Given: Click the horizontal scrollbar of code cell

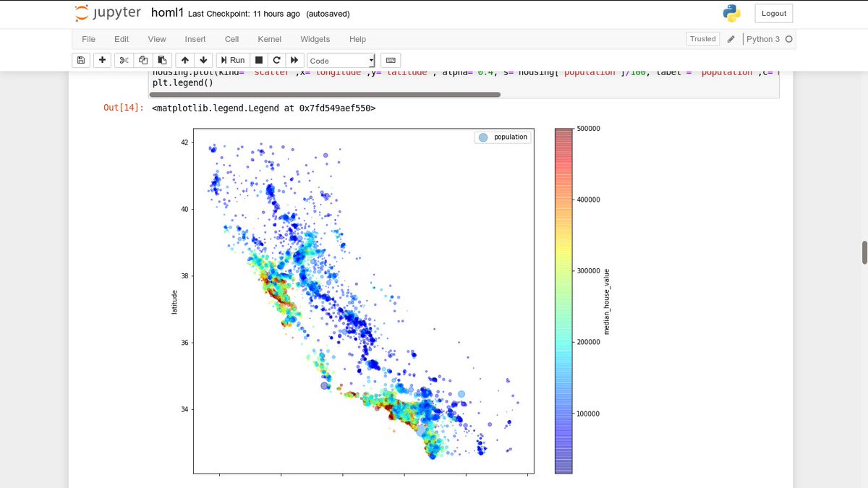Looking at the screenshot, I should point(325,94).
